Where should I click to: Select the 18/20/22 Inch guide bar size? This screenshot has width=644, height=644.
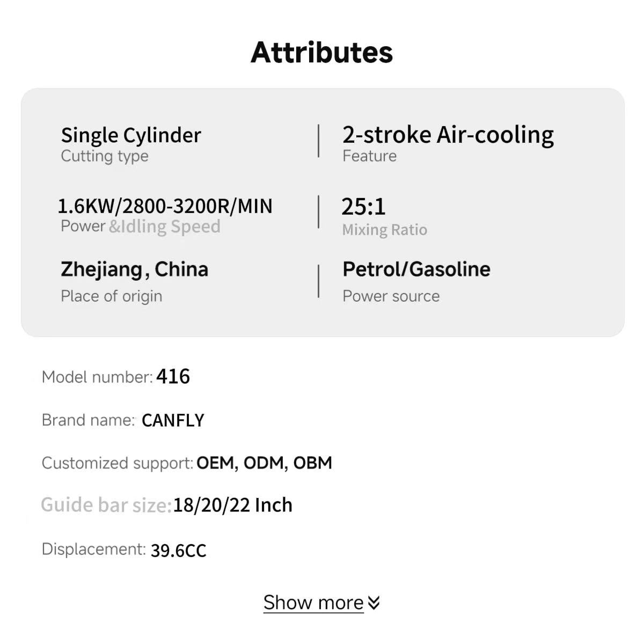point(233,505)
